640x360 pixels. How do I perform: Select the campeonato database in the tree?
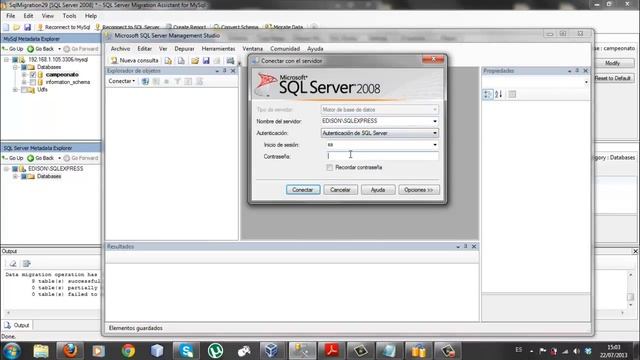pyautogui.click(x=62, y=75)
